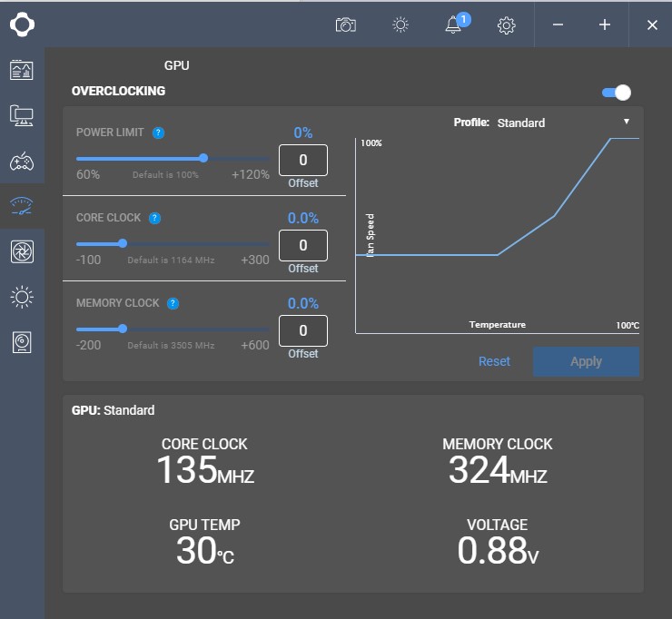Disable the Overclocking toggle switch

tap(616, 92)
